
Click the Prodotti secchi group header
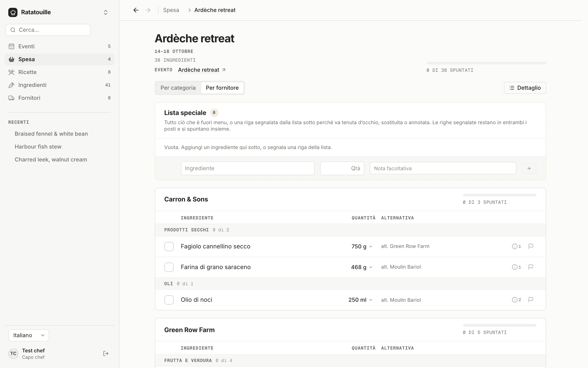(x=350, y=230)
